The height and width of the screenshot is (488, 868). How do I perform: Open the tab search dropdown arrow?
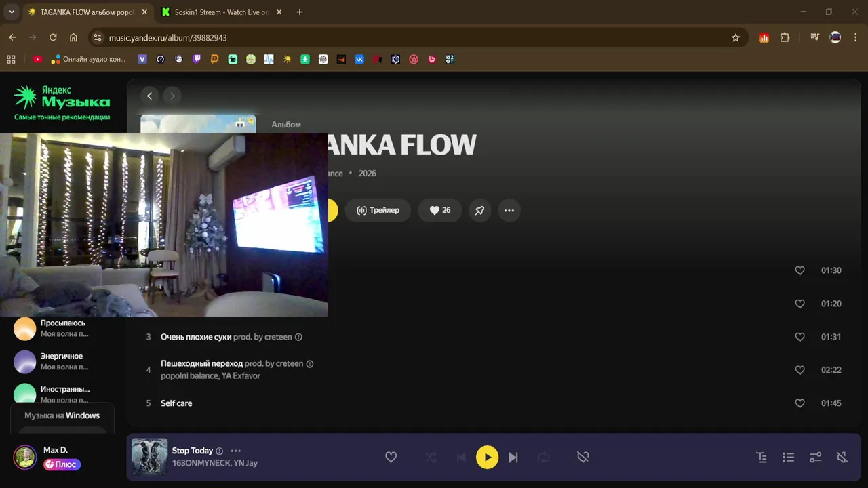pos(12,12)
